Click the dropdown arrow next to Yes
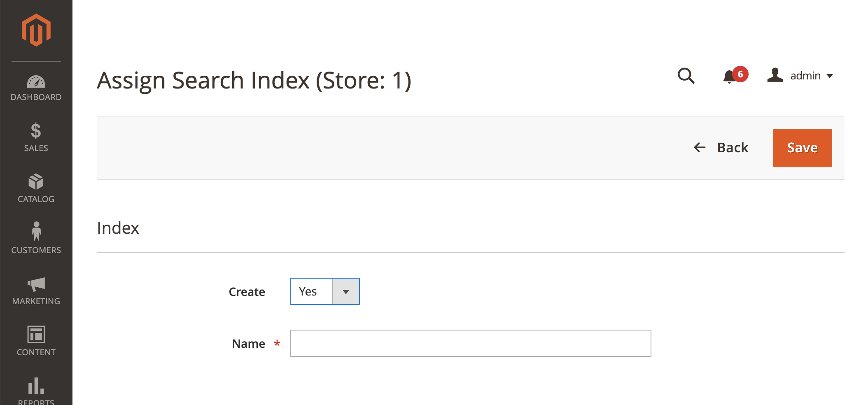The height and width of the screenshot is (405, 868). click(345, 291)
